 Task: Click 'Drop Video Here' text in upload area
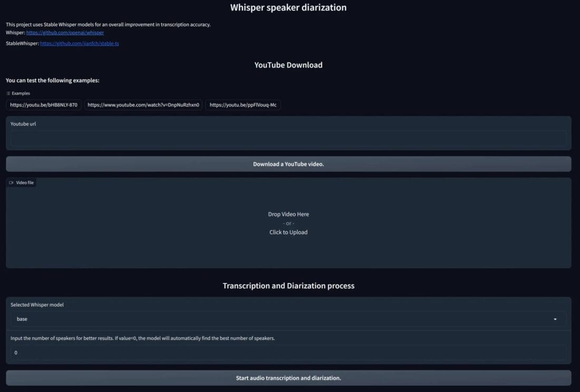tap(288, 214)
